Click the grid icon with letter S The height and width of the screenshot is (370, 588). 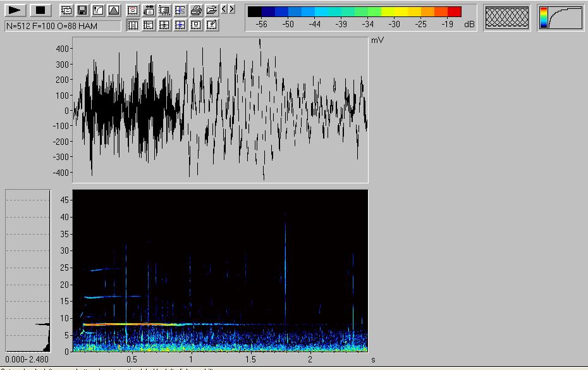click(180, 10)
